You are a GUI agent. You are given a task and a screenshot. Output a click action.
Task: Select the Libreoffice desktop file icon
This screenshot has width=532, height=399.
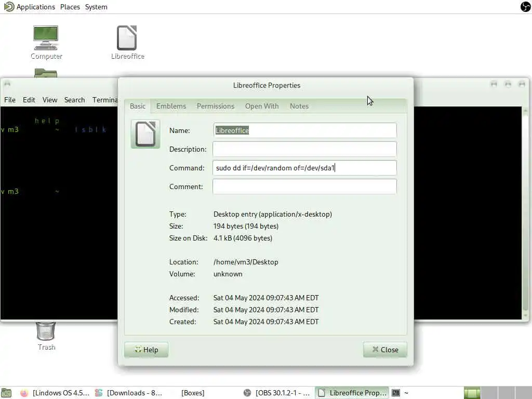[x=128, y=43]
